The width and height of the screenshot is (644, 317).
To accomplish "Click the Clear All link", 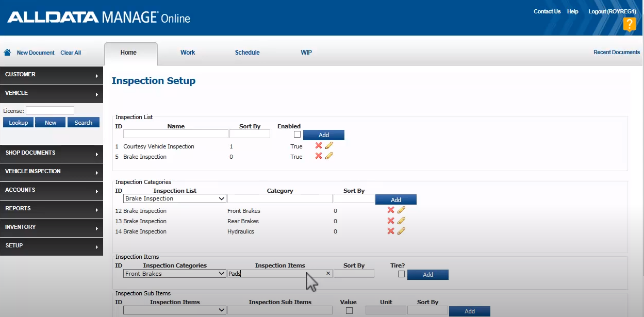I will 71,53.
